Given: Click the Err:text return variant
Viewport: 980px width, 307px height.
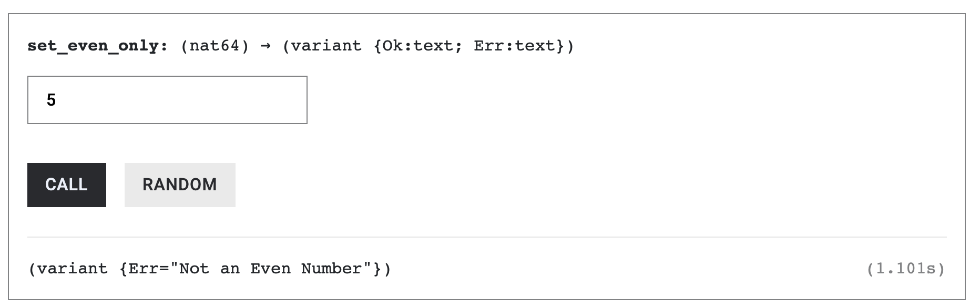Looking at the screenshot, I should tap(514, 46).
